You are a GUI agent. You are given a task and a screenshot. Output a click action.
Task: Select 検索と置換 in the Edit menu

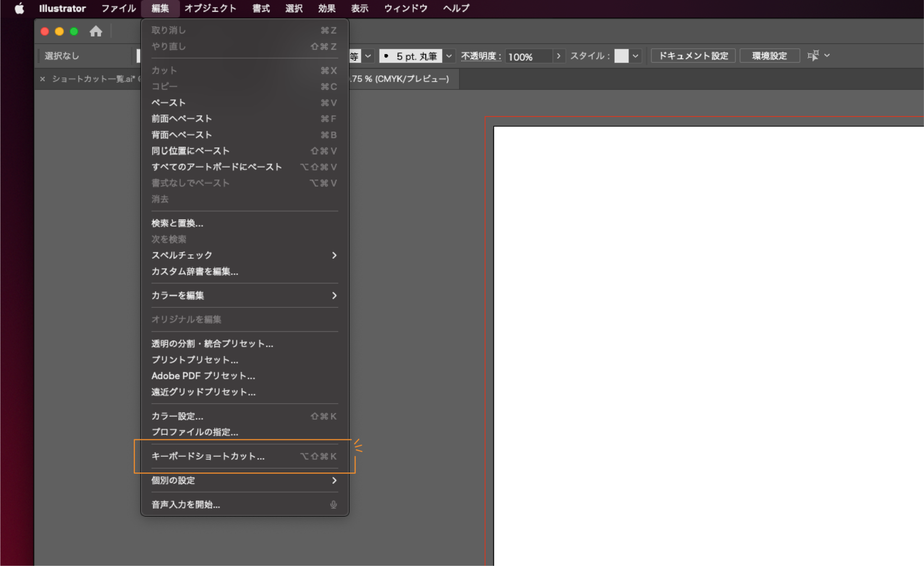pos(177,223)
